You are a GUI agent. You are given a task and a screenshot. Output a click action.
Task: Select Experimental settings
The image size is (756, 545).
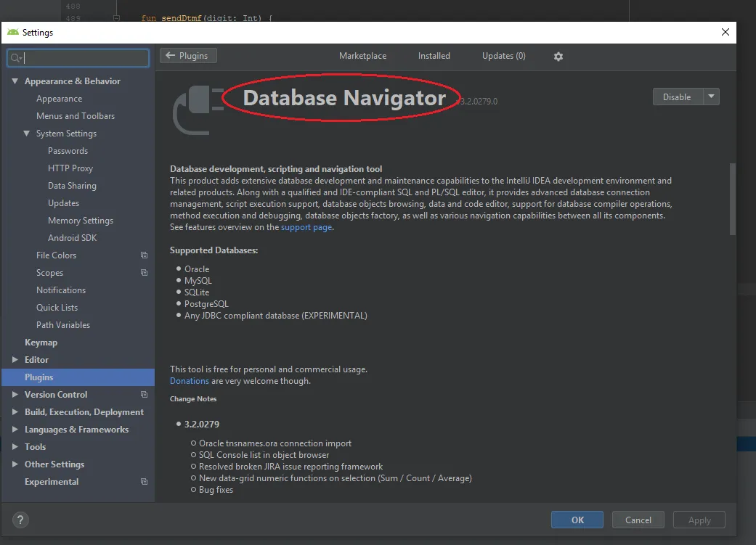52,481
